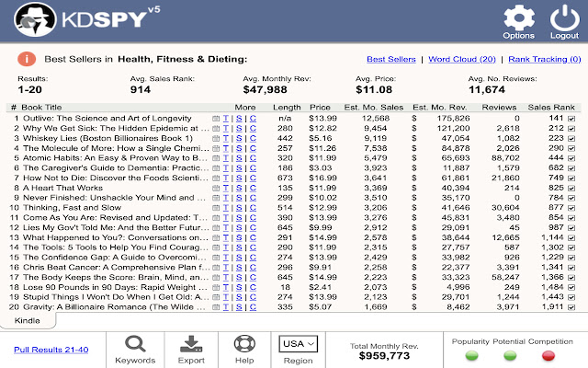Click C link for Whiskey Lies row
588x368 pixels.
(253, 139)
